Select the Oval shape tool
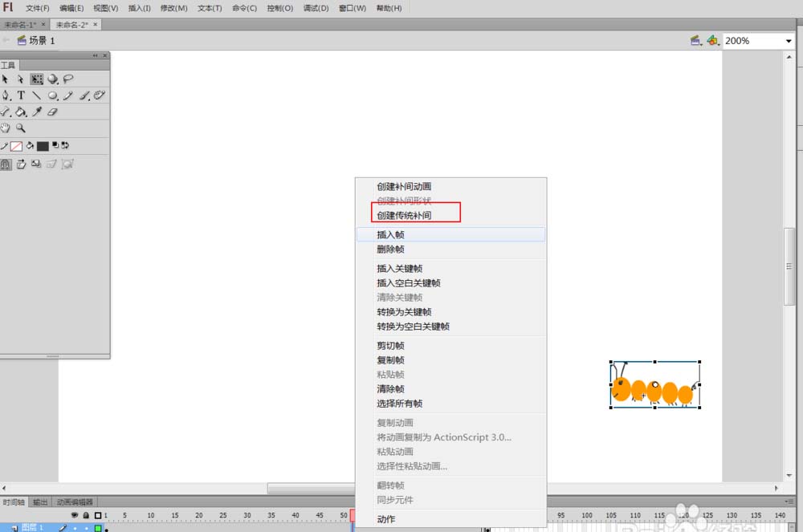The height and width of the screenshot is (532, 803). click(53, 95)
